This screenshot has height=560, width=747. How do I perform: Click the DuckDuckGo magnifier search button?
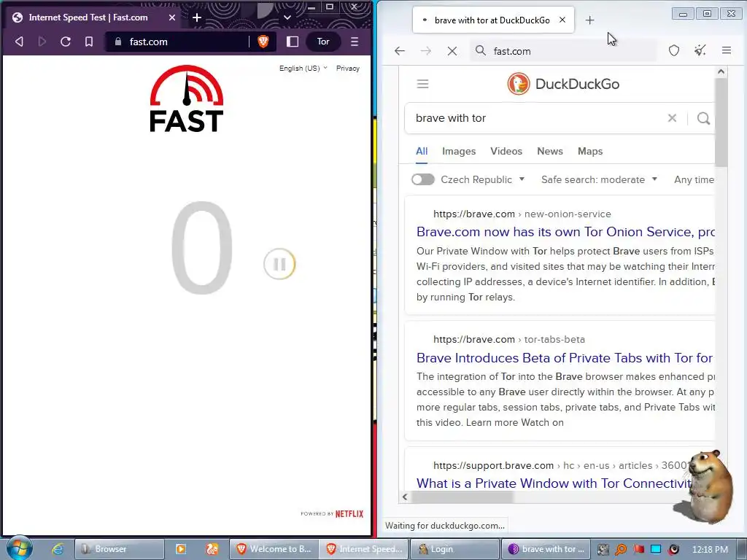703,118
